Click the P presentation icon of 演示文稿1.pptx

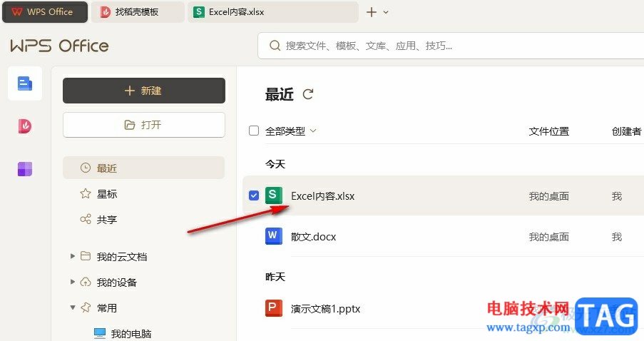pyautogui.click(x=274, y=307)
